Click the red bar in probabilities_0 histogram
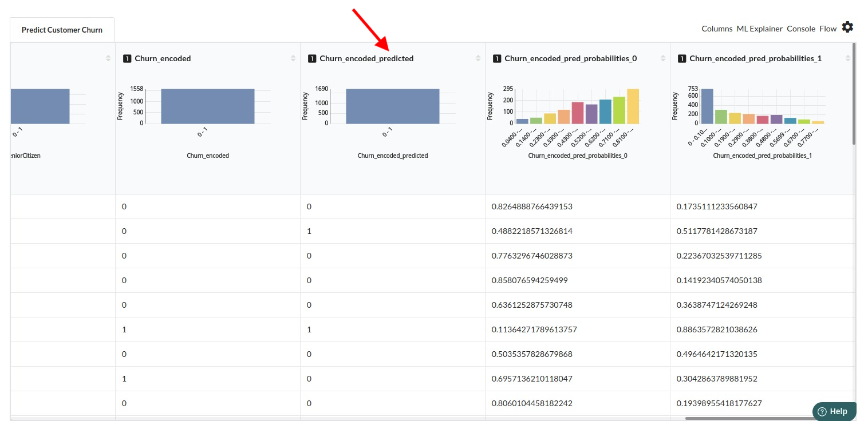 pyautogui.click(x=578, y=113)
